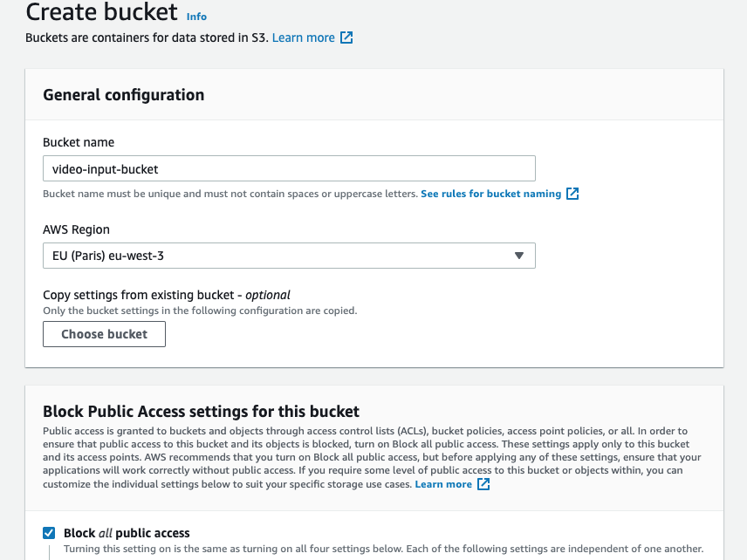Open Learn more link under Create bucket title
The width and height of the screenshot is (747, 560).
click(x=303, y=38)
